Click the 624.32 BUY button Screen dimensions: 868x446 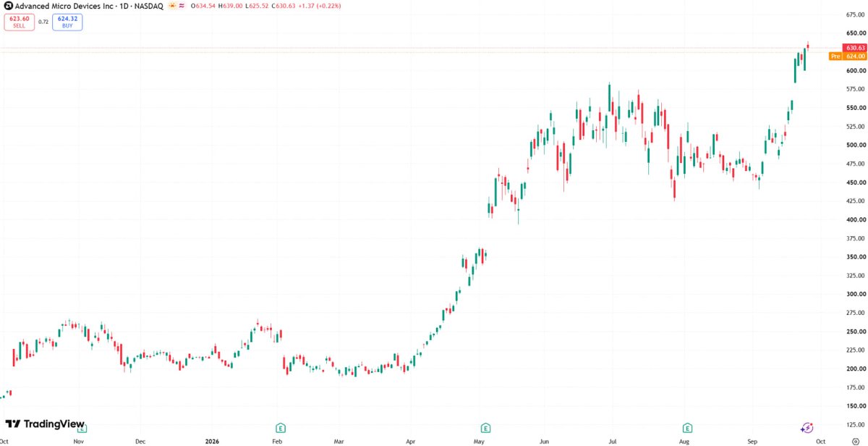tap(67, 22)
